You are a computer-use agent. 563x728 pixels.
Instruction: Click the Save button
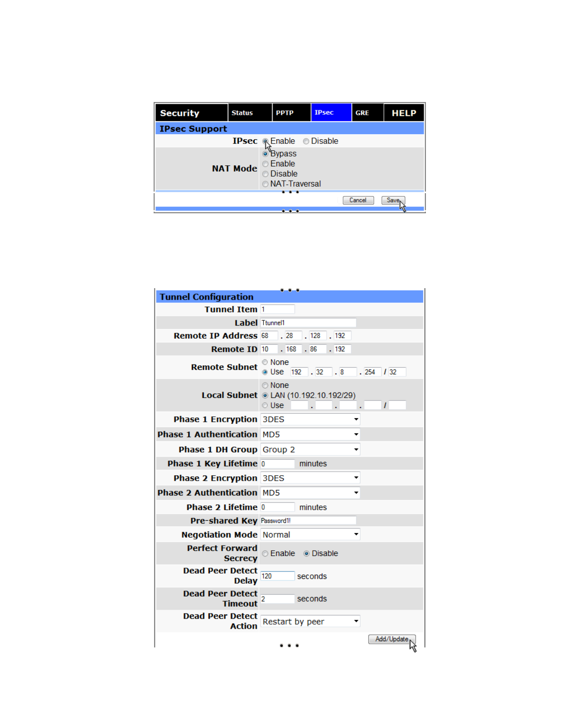[x=393, y=200]
